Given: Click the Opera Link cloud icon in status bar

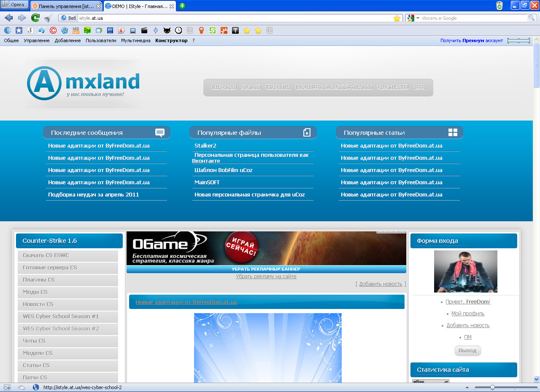Looking at the screenshot, I should [x=22, y=387].
